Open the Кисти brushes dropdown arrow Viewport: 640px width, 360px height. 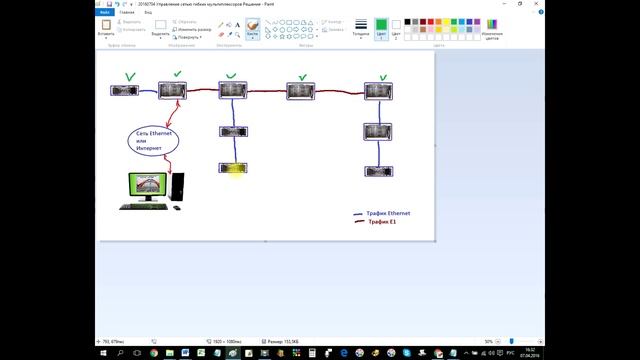[253, 38]
